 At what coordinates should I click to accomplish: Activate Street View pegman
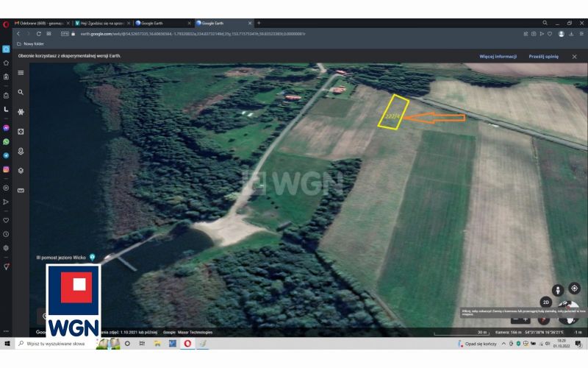pos(558,290)
